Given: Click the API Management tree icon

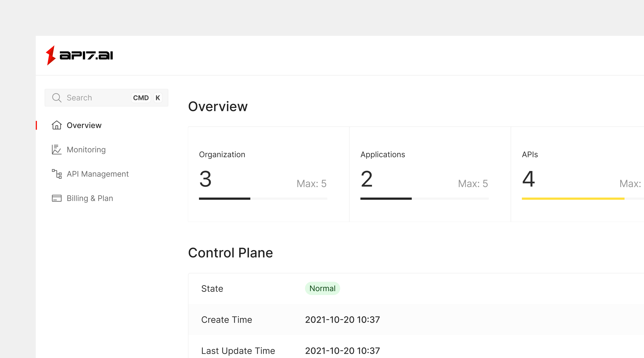Looking at the screenshot, I should tap(57, 174).
